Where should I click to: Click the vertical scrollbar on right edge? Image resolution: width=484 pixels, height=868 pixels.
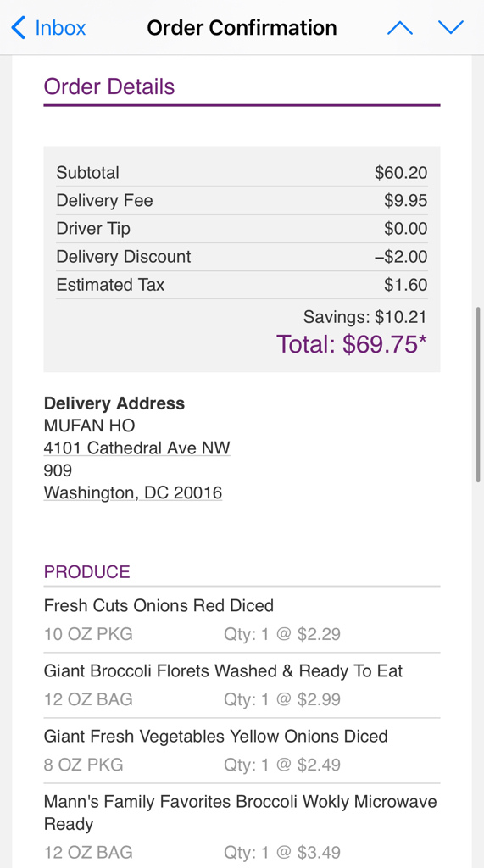click(x=478, y=393)
